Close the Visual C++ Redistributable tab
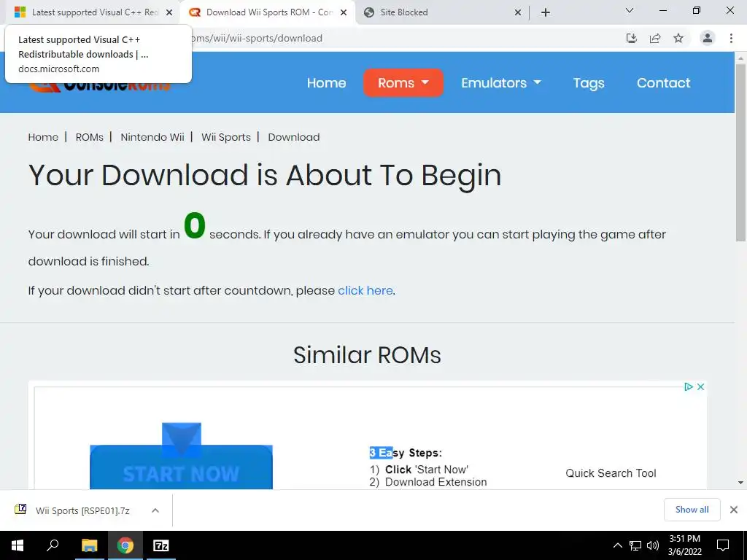The width and height of the screenshot is (747, 560). click(169, 13)
